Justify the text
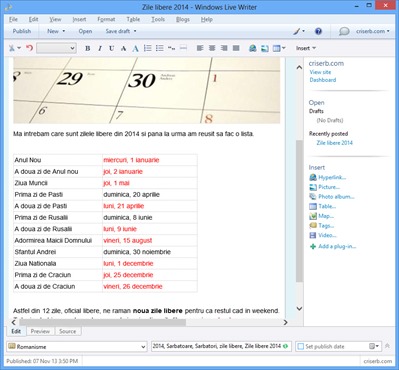 coord(236,48)
